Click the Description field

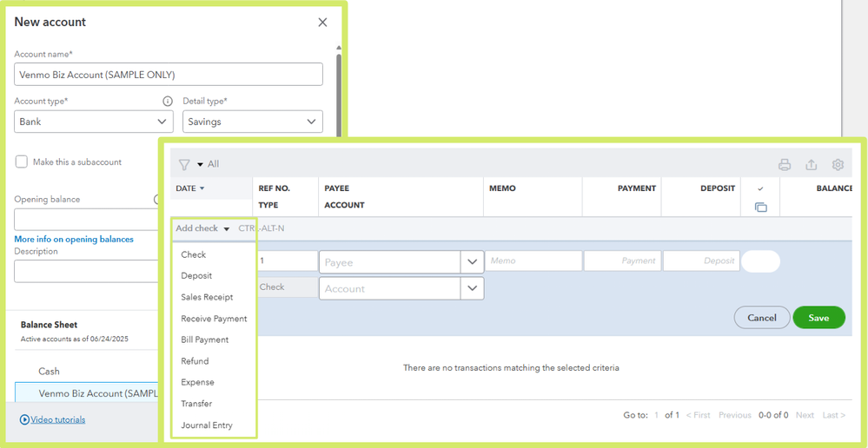pyautogui.click(x=86, y=271)
